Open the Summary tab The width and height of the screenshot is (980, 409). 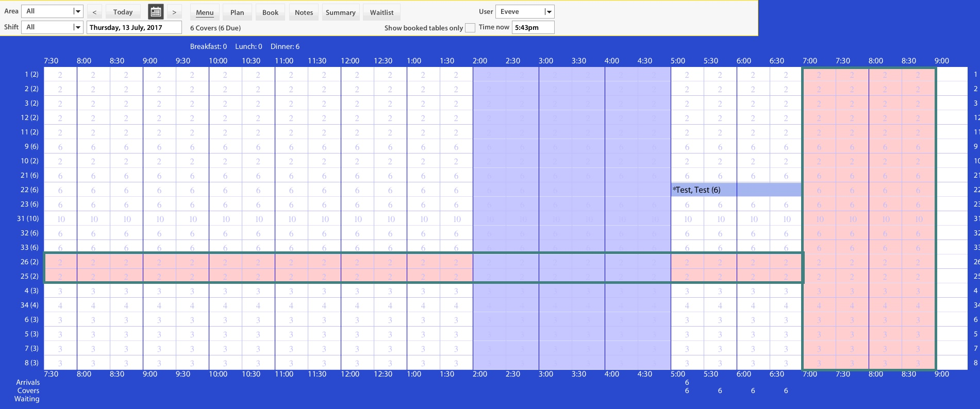pyautogui.click(x=340, y=12)
